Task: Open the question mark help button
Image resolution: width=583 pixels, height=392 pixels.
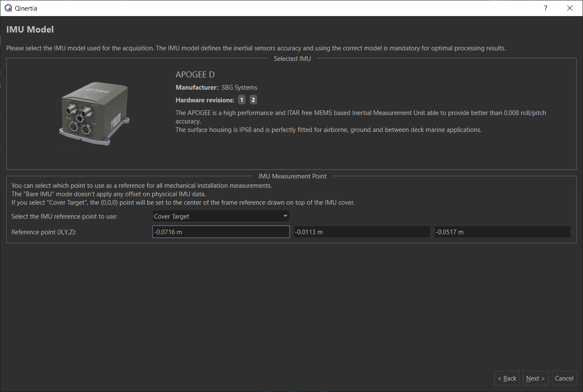Action: pos(545,8)
